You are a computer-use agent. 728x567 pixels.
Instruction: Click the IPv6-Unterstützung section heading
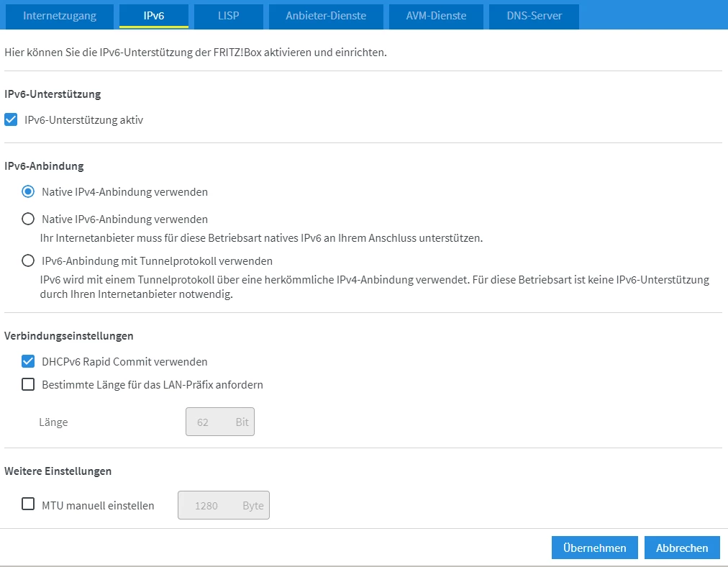point(53,94)
